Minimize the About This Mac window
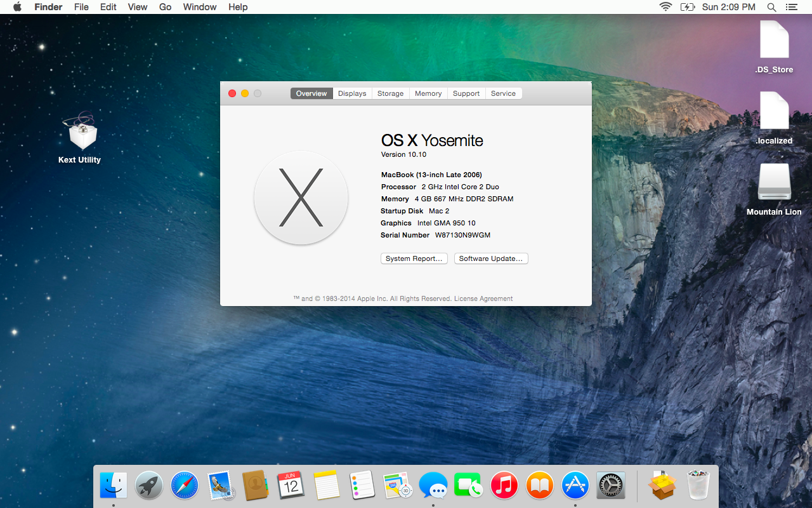 tap(245, 93)
